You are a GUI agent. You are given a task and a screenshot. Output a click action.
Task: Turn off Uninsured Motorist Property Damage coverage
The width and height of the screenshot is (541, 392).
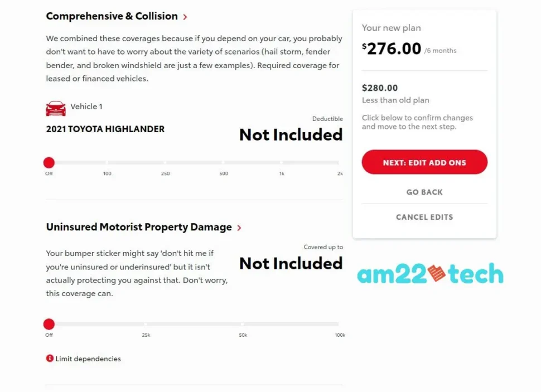point(49,324)
